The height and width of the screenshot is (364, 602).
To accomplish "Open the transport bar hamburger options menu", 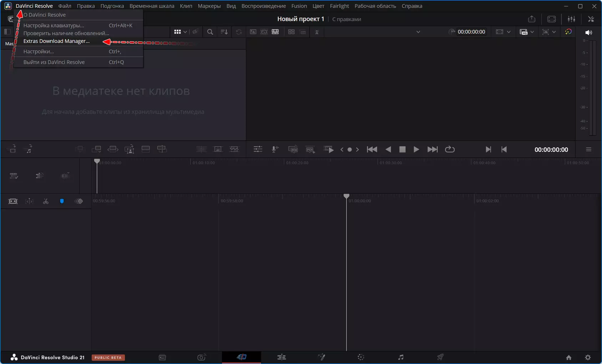I will 589,149.
